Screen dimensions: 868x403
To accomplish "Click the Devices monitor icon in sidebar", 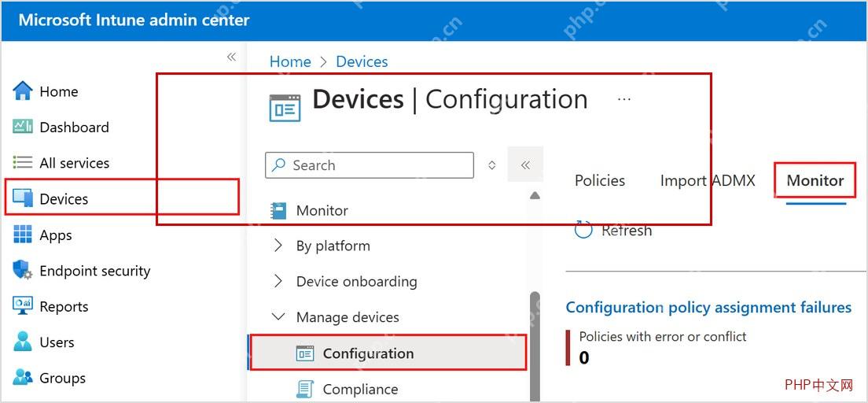I will (23, 198).
